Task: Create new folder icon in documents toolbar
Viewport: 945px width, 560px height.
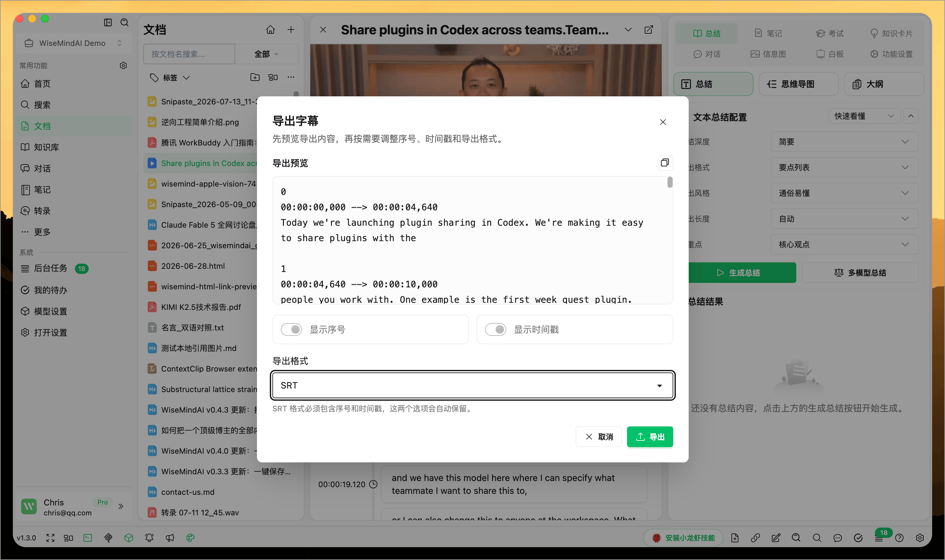Action: coord(255,77)
